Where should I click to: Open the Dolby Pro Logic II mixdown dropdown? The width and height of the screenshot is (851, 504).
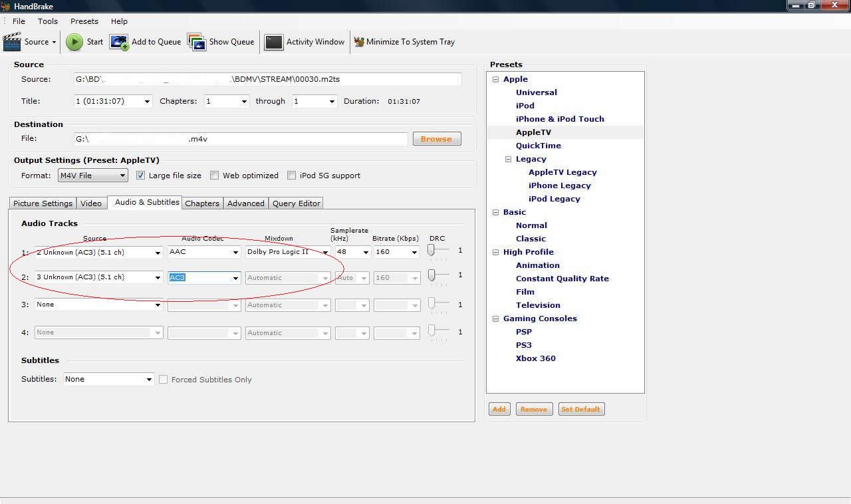pyautogui.click(x=287, y=252)
